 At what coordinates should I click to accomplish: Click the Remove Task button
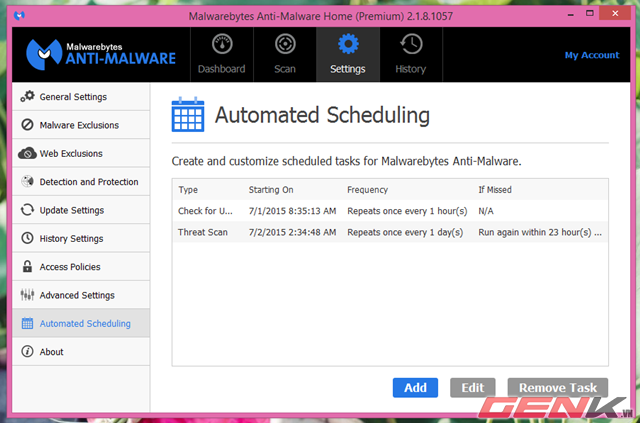tap(558, 387)
